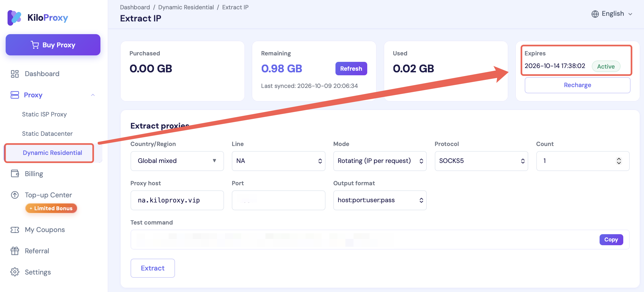Click the Proxy host input field
Image resolution: width=644 pixels, height=292 pixels.
coord(177,200)
